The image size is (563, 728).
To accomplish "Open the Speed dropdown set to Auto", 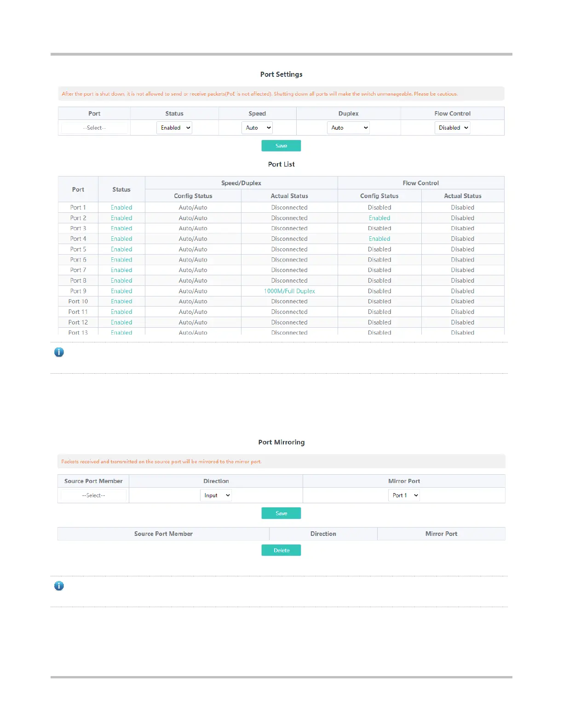I will pos(257,128).
